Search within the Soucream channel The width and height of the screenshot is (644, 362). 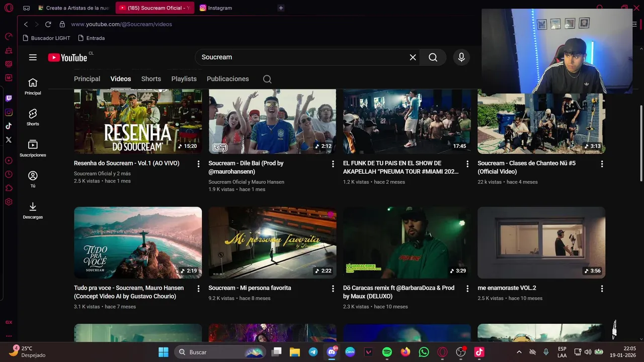(x=267, y=79)
